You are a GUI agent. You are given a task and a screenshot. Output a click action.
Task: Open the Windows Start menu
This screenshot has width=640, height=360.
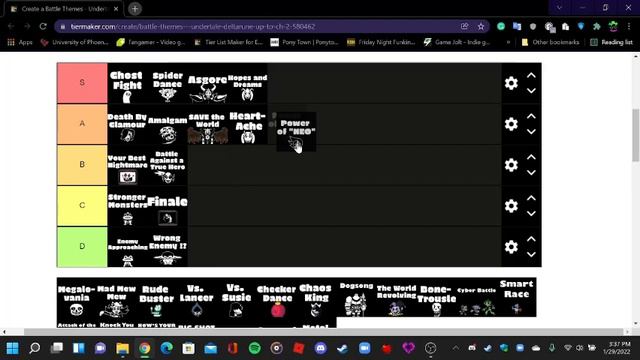click(13, 348)
